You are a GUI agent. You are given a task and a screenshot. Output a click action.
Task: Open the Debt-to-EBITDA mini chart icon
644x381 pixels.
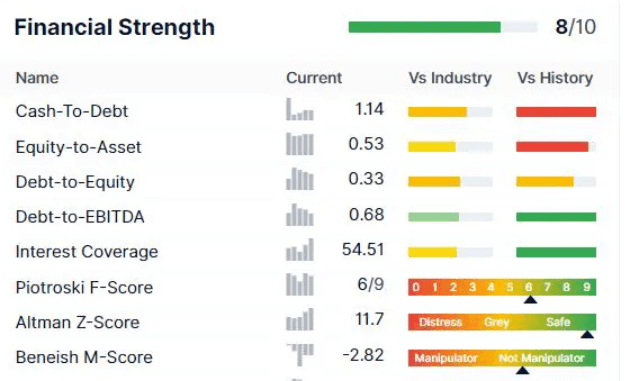(x=300, y=214)
